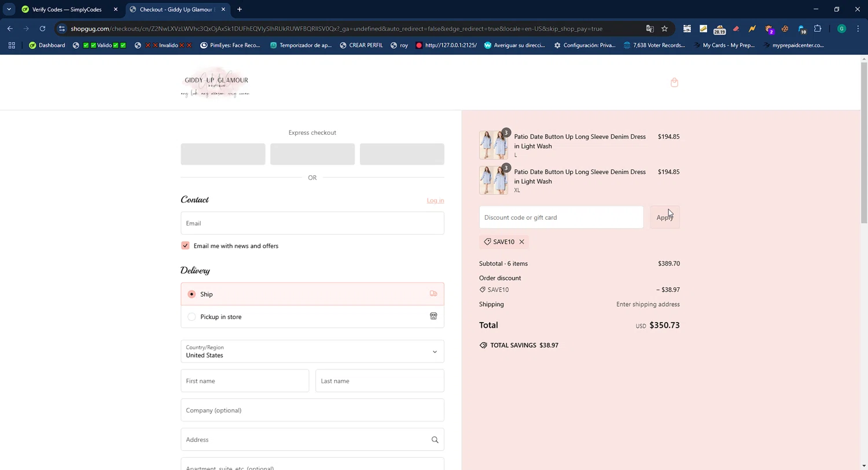Viewport: 868px width, 470px height.
Task: Click the Subtotal · 6 items label
Action: [x=503, y=264]
